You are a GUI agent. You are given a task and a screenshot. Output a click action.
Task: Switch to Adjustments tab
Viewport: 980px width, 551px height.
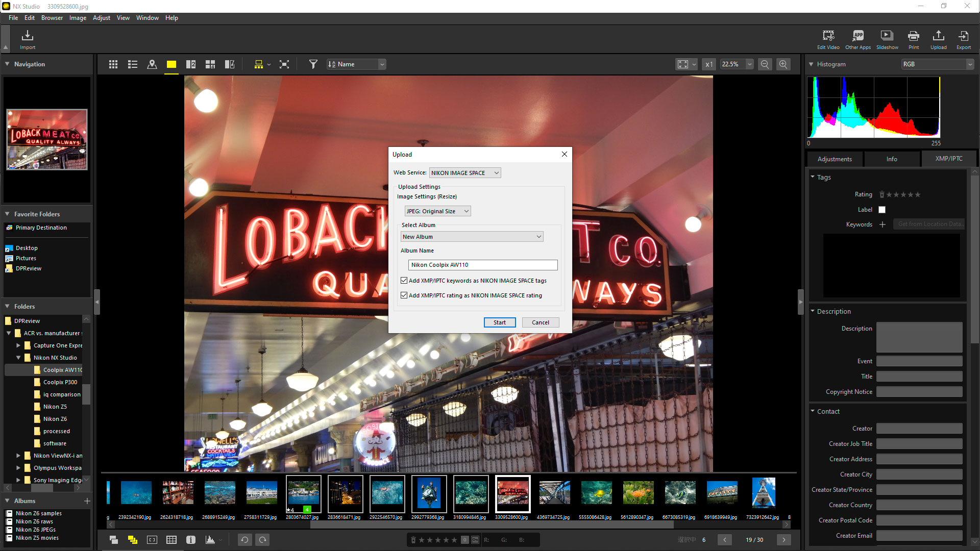point(835,159)
